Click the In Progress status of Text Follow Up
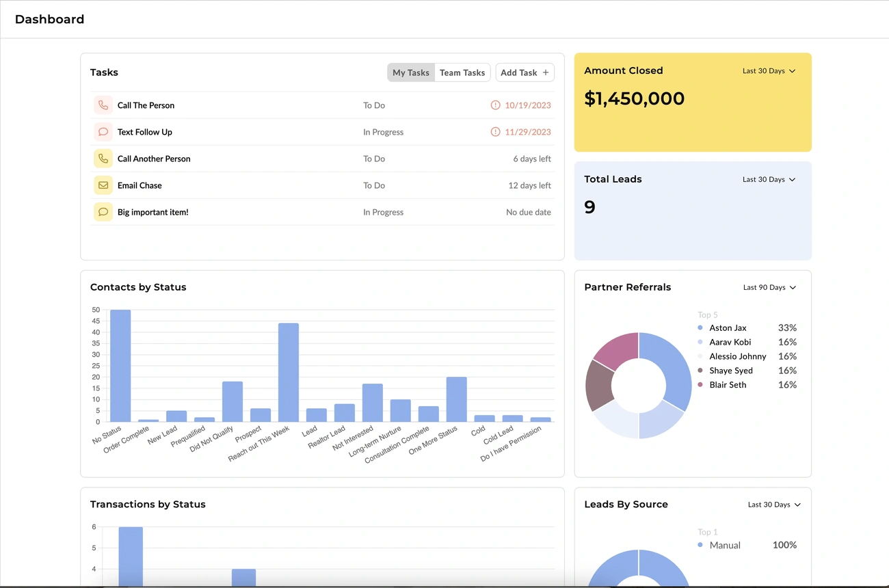Screen dimensions: 889x588 (383, 132)
